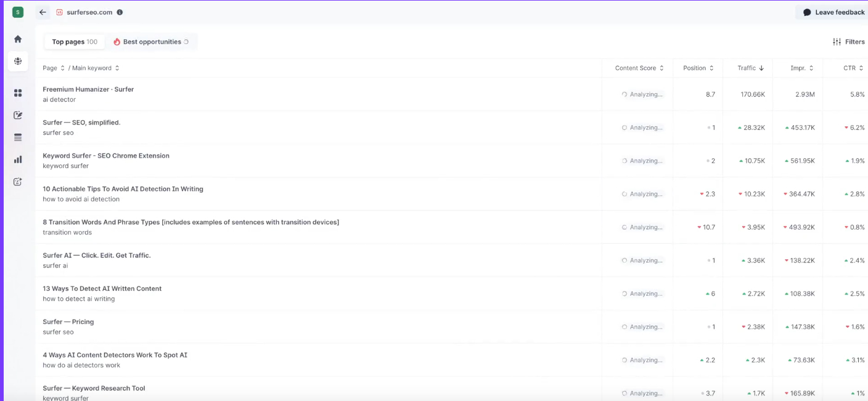The width and height of the screenshot is (868, 401).
Task: Click the 'how to detect ai writing' keyword
Action: (78, 299)
